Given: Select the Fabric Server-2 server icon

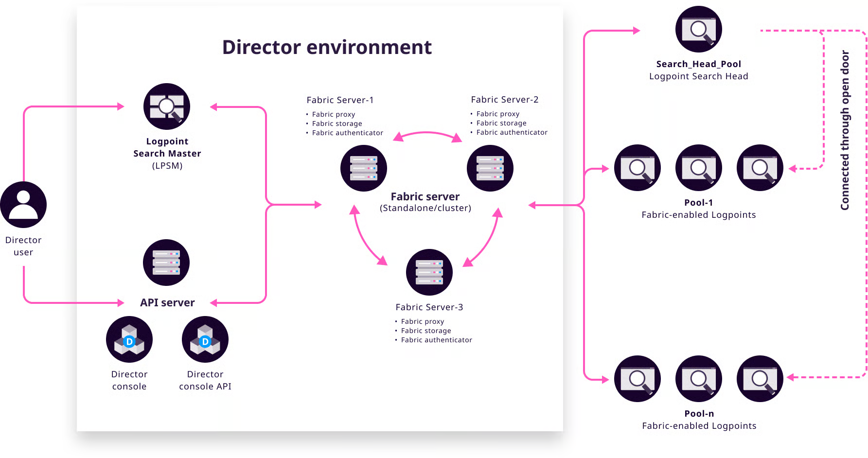Looking at the screenshot, I should (490, 168).
